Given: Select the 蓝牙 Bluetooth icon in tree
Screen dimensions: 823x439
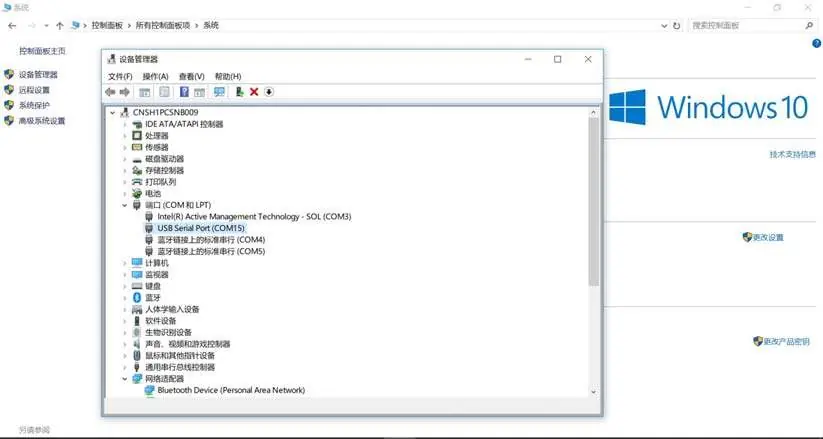Looking at the screenshot, I should [137, 298].
